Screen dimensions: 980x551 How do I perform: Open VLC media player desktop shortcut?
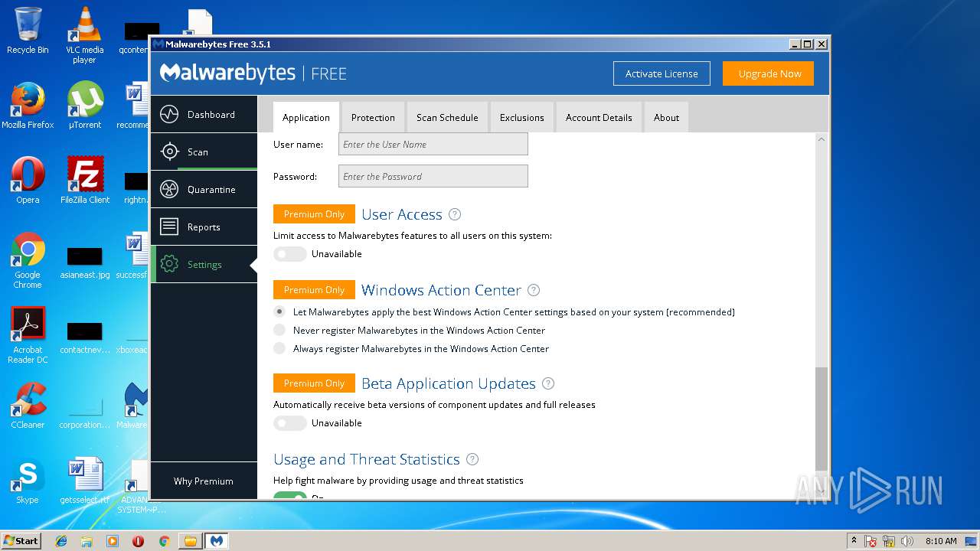[84, 35]
